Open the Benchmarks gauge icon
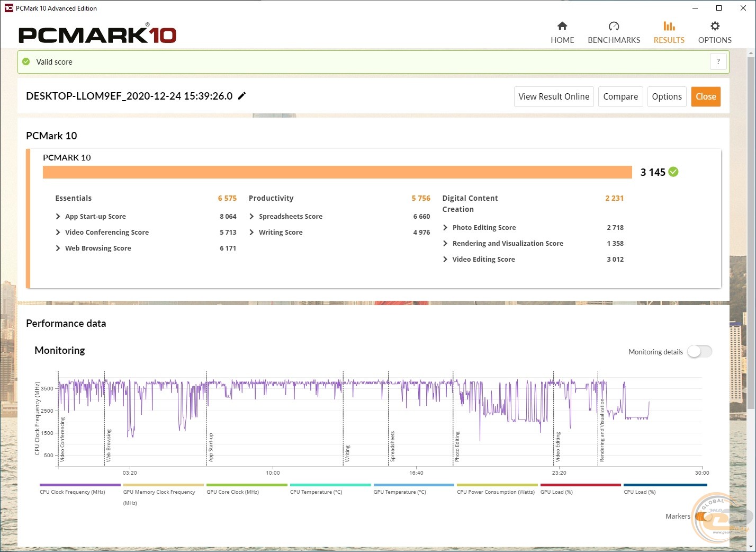This screenshot has width=756, height=552. click(614, 26)
